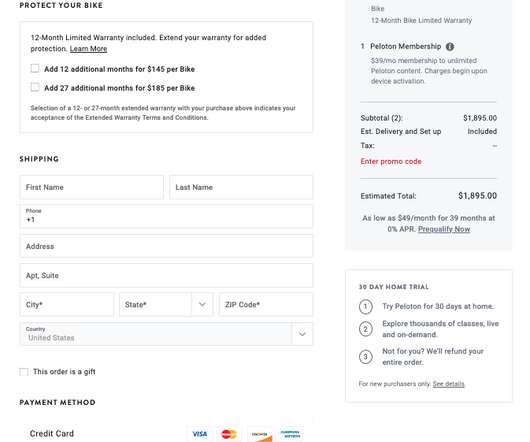Select the Mastercard logo
Screen dimensions: 530x442
pyautogui.click(x=229, y=434)
